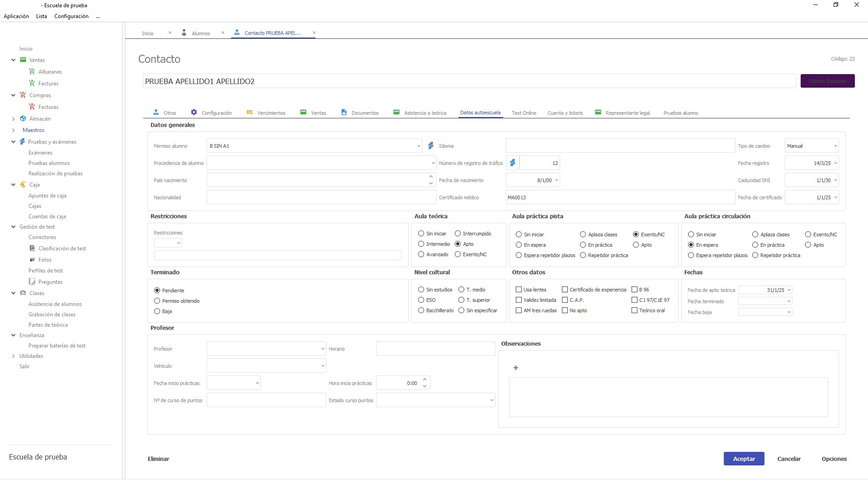Click the plus icon under Observaciones
The height and width of the screenshot is (488, 868).
(515, 368)
